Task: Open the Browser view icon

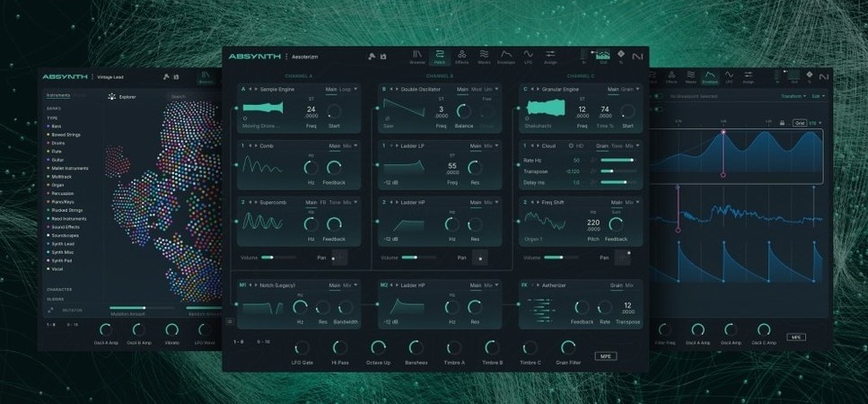Action: point(417,57)
